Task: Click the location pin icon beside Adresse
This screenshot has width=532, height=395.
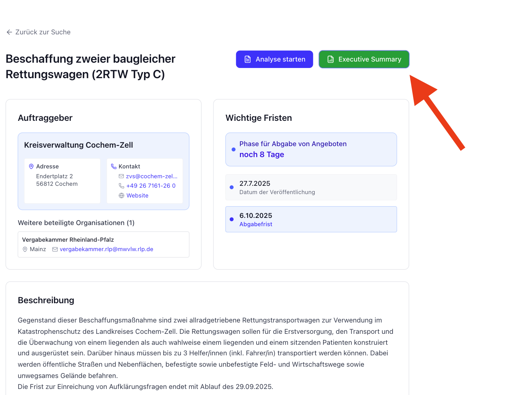Action: 31,166
